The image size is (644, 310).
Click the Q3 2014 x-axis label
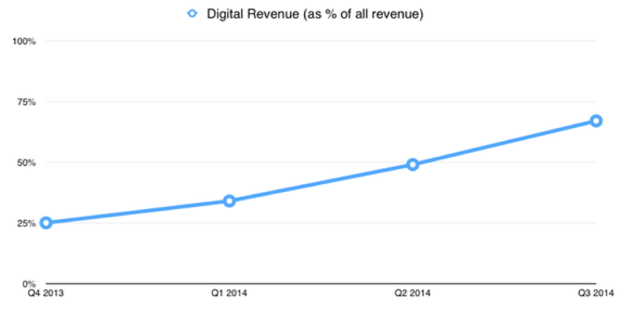click(x=596, y=294)
